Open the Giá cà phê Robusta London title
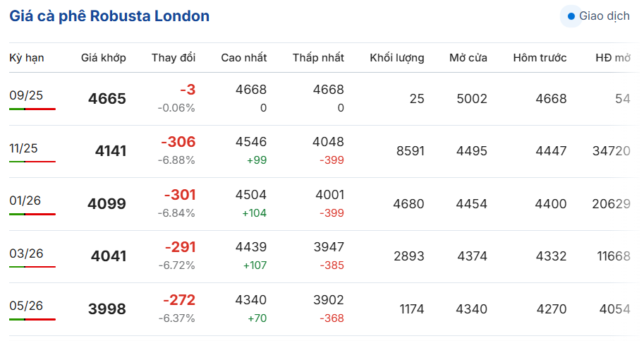The width and height of the screenshot is (644, 341). (x=109, y=16)
